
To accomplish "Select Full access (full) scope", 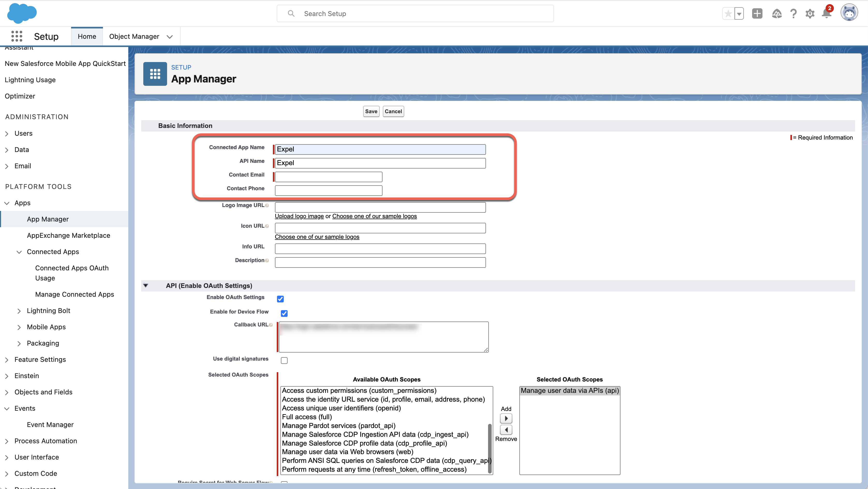I will tap(307, 417).
